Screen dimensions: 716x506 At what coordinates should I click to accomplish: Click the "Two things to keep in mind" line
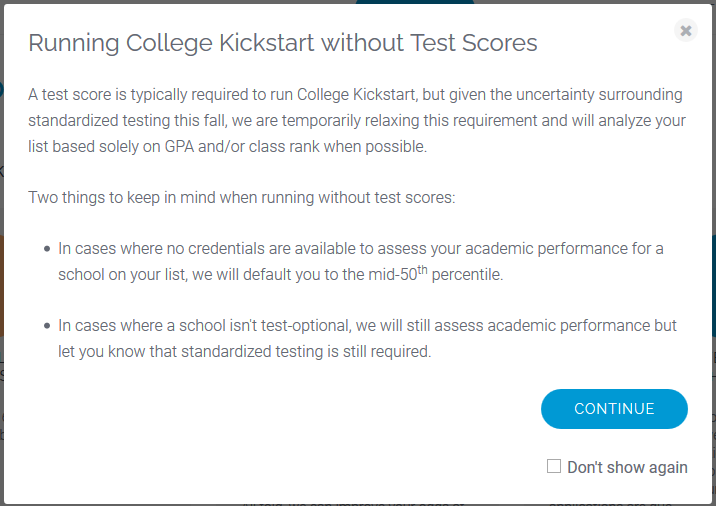tap(241, 197)
